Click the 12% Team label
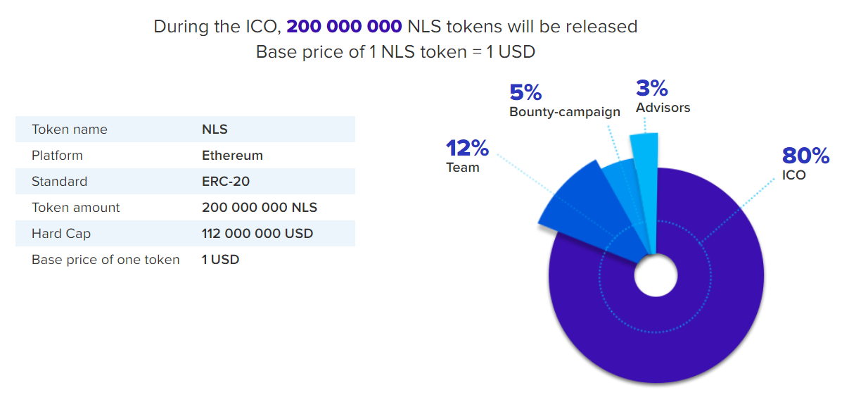 coord(466,156)
